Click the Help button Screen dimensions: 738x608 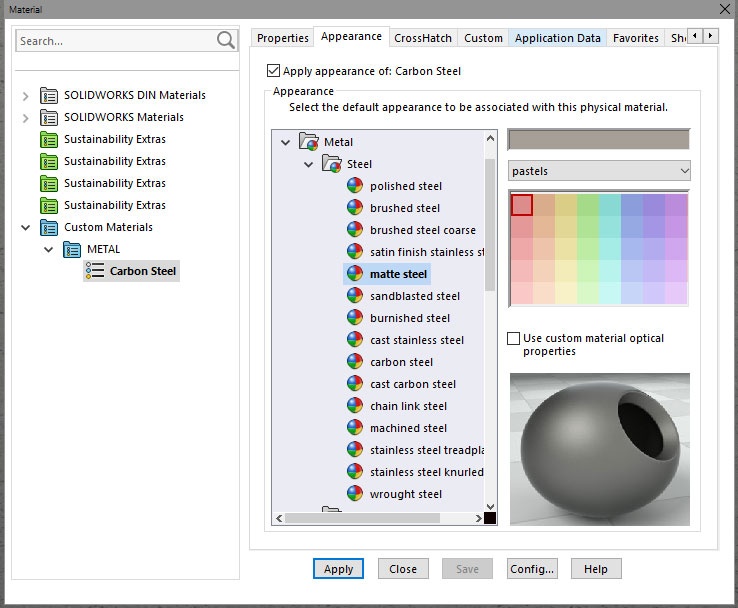coord(596,568)
